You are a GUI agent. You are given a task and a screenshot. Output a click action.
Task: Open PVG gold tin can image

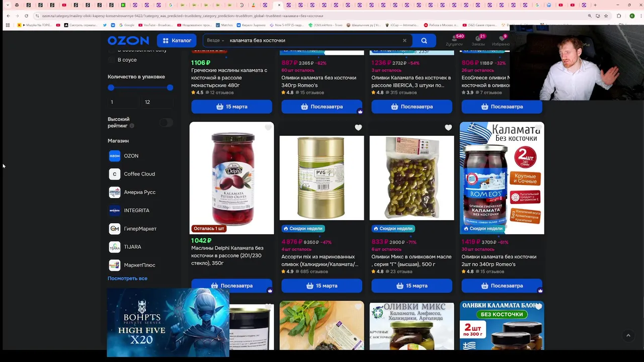coord(321,178)
